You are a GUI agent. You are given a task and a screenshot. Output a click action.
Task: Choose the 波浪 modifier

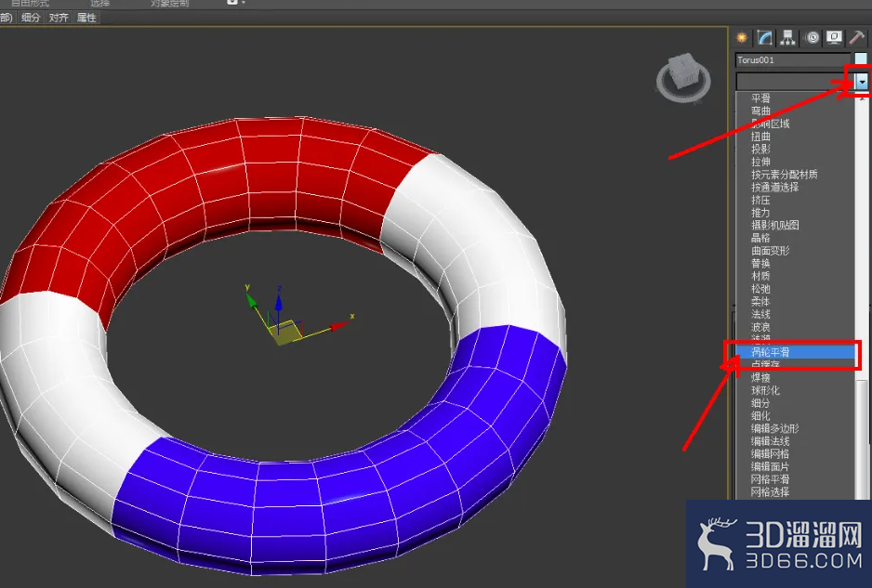[x=760, y=327]
